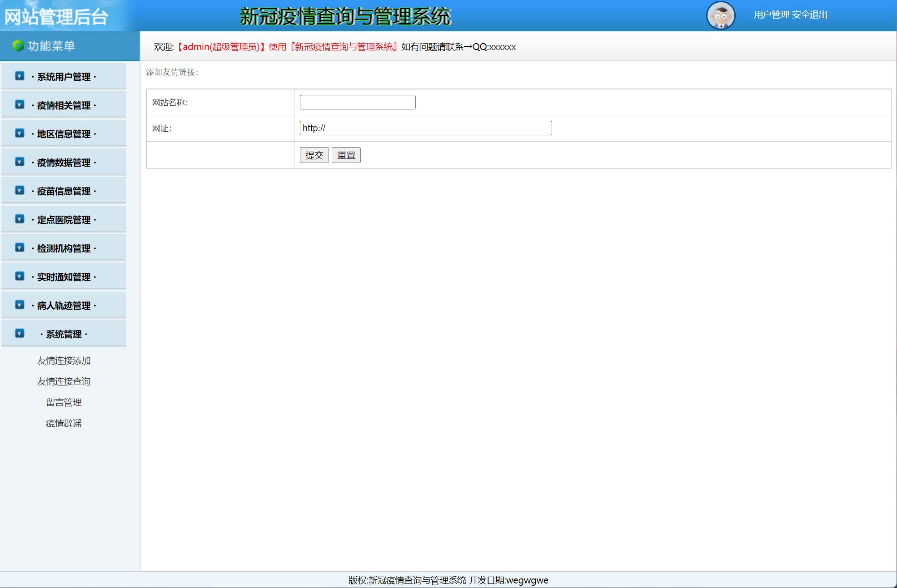Expand the 实时通知管理 menu section
The width and height of the screenshot is (897, 588).
point(64,277)
